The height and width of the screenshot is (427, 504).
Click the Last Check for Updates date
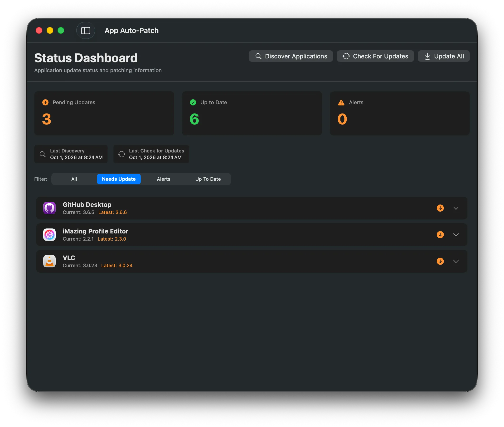[x=155, y=158]
